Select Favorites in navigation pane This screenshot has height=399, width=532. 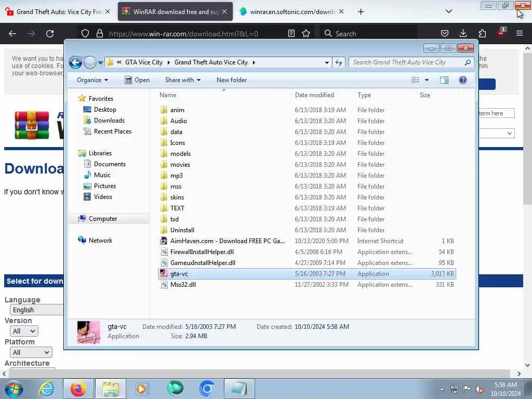[101, 98]
